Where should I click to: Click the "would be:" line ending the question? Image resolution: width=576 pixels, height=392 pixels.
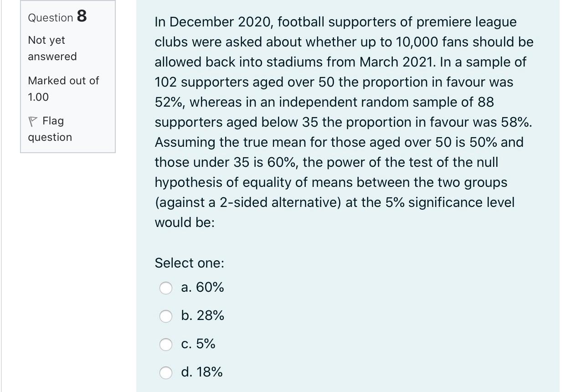click(x=184, y=222)
